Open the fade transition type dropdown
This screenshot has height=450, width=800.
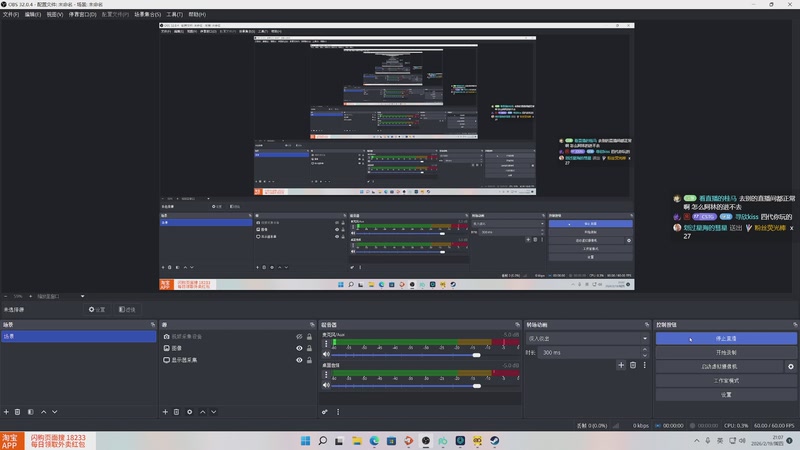click(587, 338)
